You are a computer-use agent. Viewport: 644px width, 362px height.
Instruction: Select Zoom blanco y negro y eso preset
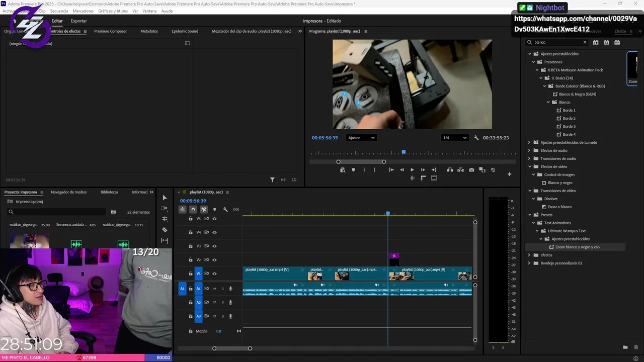(x=577, y=247)
